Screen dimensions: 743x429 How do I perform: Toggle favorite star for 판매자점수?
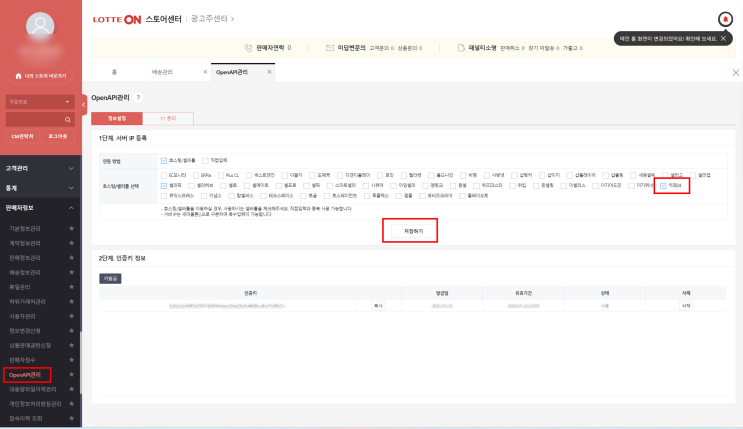tap(72, 360)
